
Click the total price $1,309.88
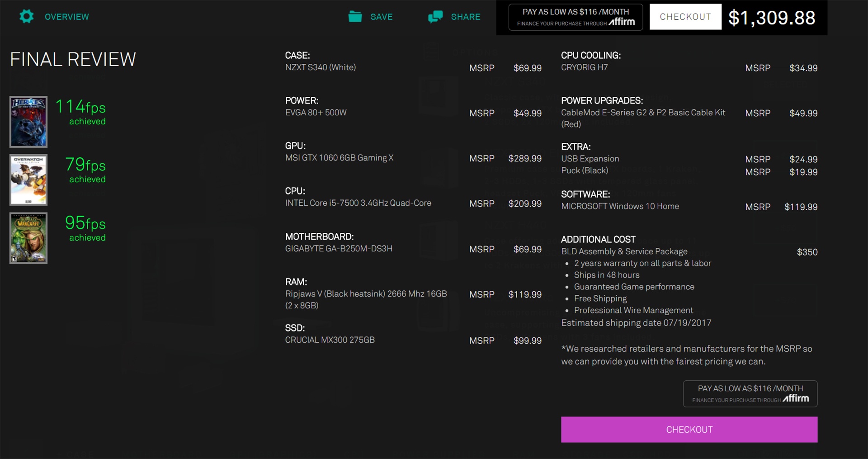(772, 18)
